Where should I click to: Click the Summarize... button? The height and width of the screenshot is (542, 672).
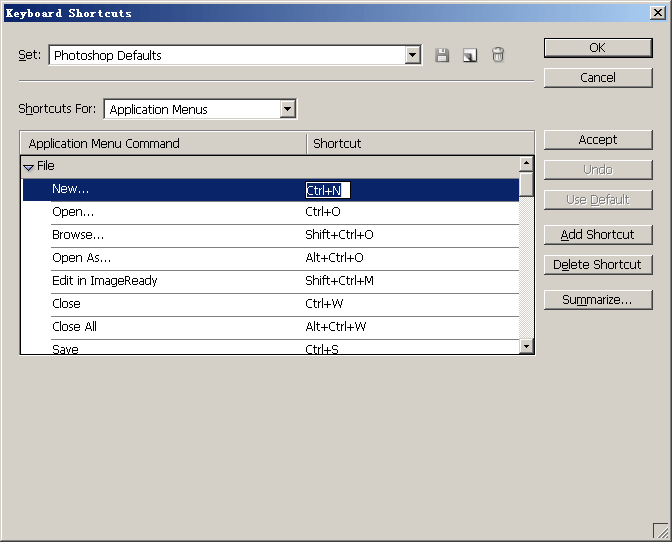click(598, 300)
